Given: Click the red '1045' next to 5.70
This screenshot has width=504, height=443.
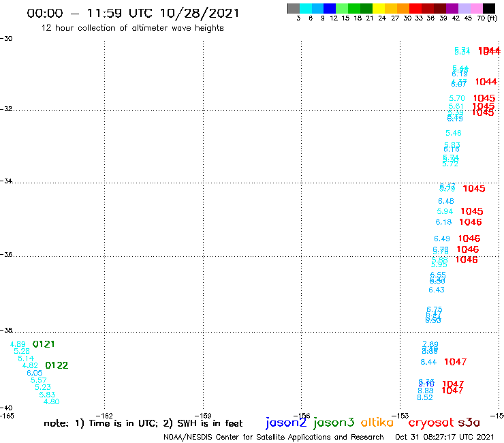Looking at the screenshot, I should click(484, 98).
